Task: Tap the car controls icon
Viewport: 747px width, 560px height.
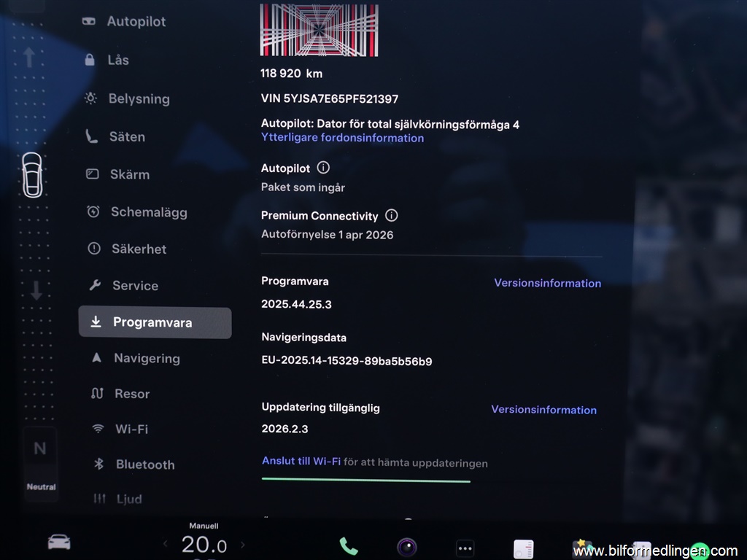Action: pyautogui.click(x=59, y=542)
